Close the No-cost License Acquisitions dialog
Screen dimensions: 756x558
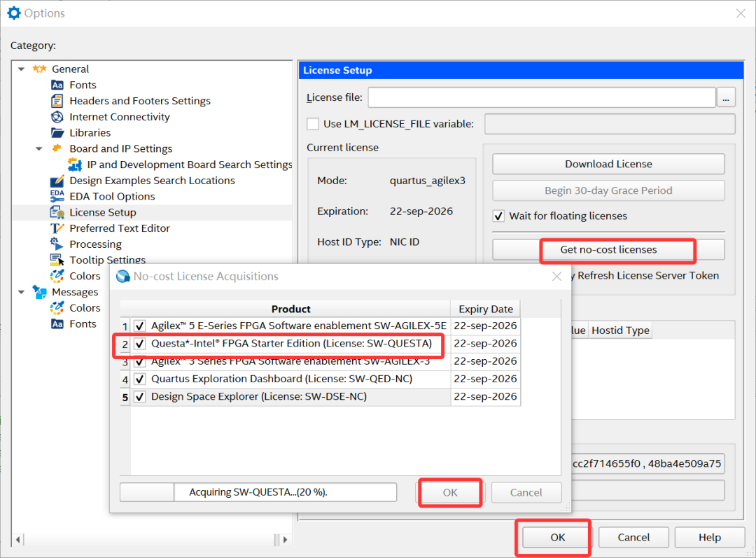(557, 277)
